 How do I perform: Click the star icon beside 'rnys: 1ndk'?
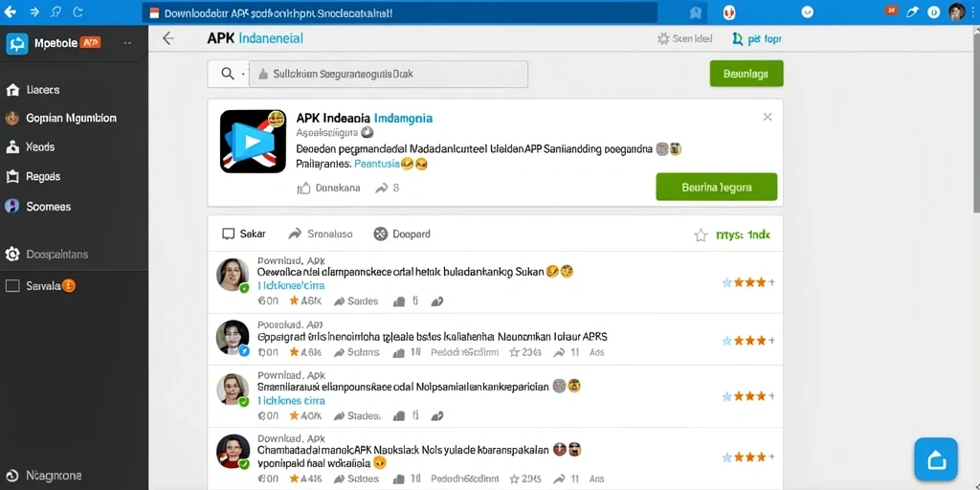[x=701, y=235]
